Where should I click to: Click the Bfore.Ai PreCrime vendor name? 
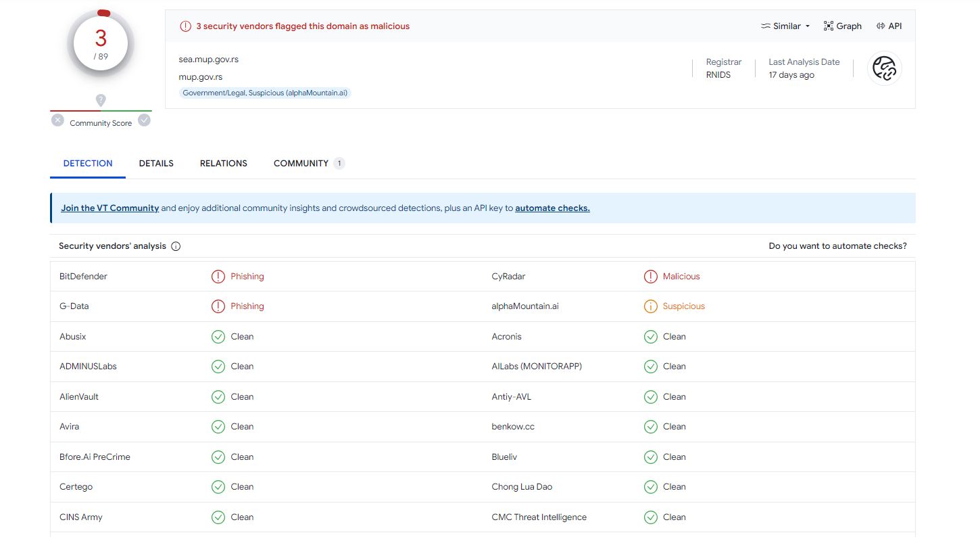pyautogui.click(x=95, y=457)
